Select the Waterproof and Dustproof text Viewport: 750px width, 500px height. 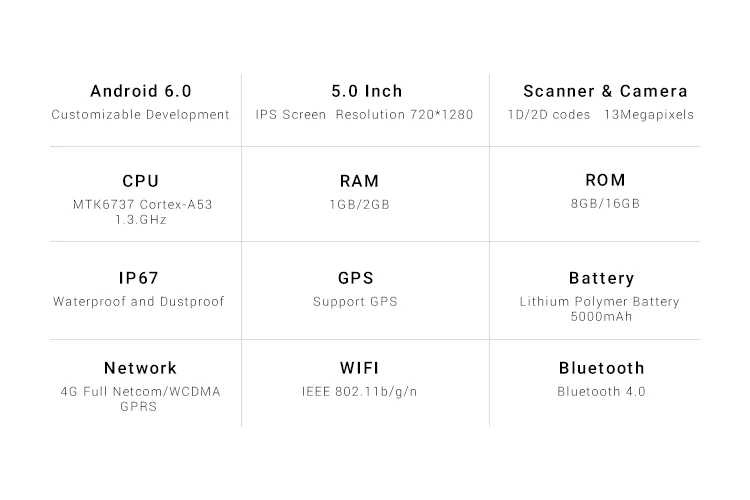[138, 301]
